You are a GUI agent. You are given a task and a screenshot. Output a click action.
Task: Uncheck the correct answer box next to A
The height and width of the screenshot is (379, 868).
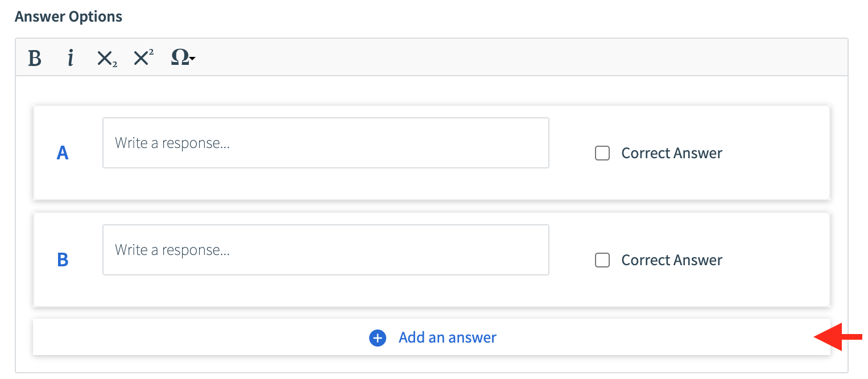point(602,153)
